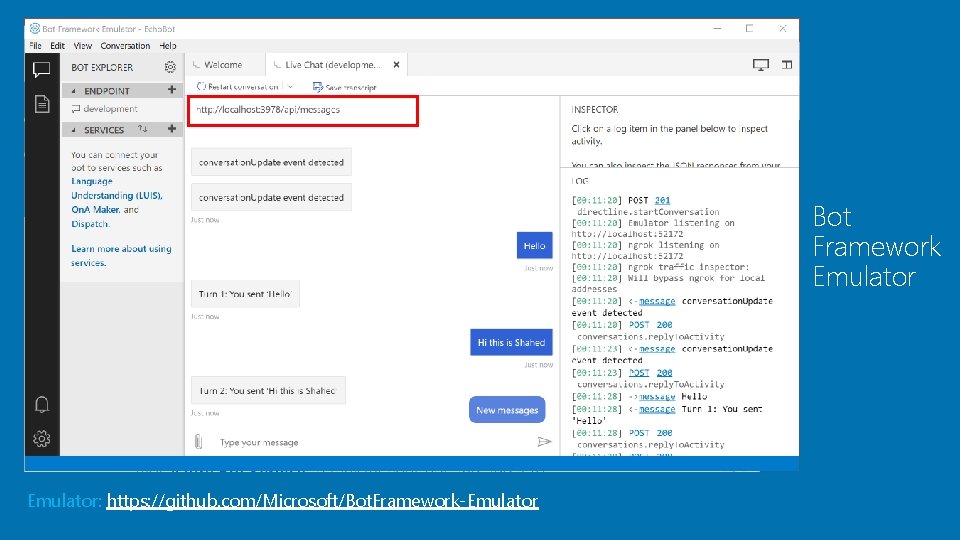
Task: Switch to the Live Chat tab
Action: click(x=332, y=64)
